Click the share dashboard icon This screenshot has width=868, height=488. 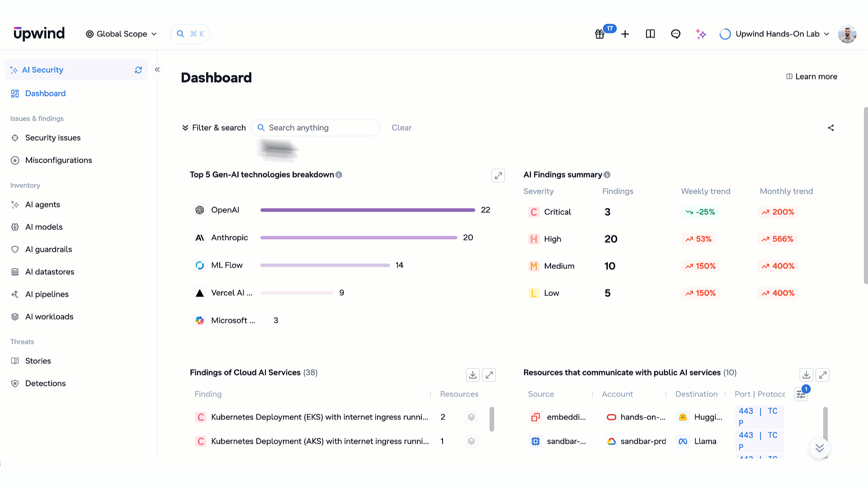click(x=831, y=128)
